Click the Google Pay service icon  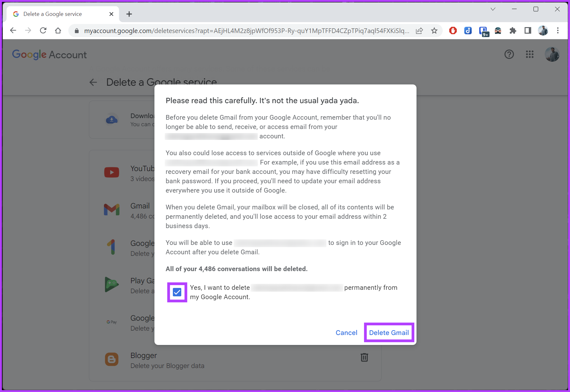(x=112, y=322)
